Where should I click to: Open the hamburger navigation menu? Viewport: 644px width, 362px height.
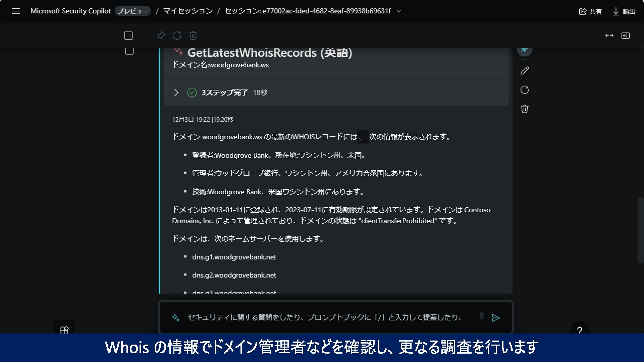[x=16, y=11]
